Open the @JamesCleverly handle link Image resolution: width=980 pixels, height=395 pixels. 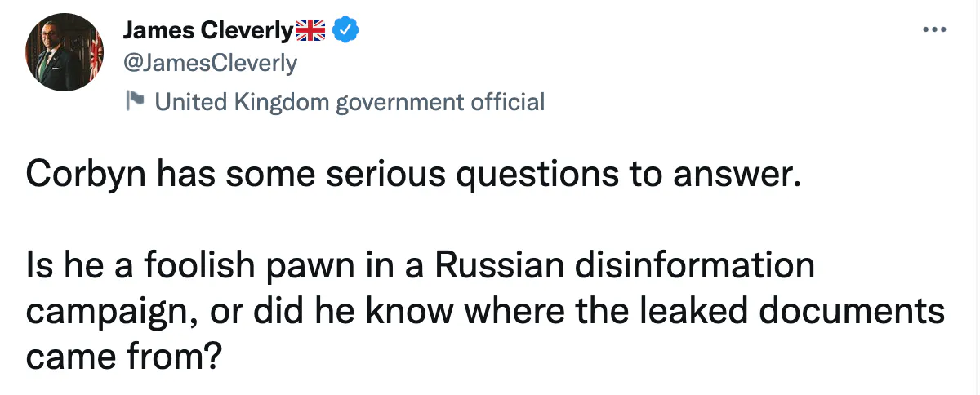coord(210,62)
